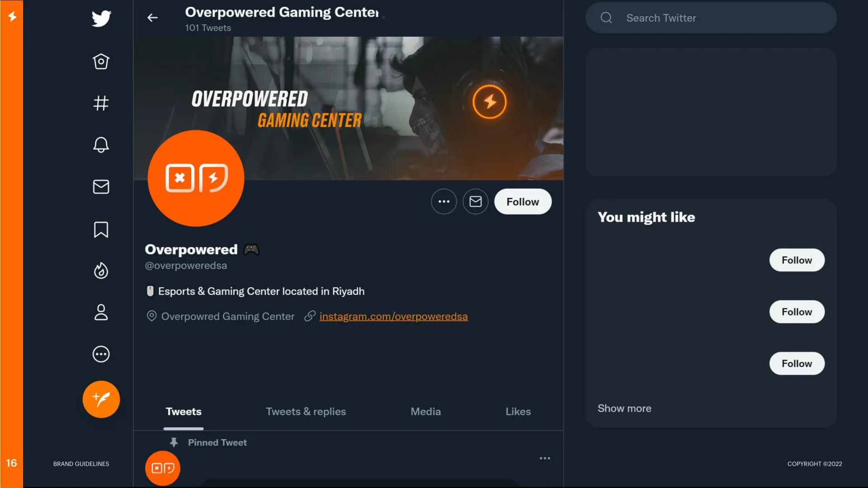Switch to the Media tab

425,412
